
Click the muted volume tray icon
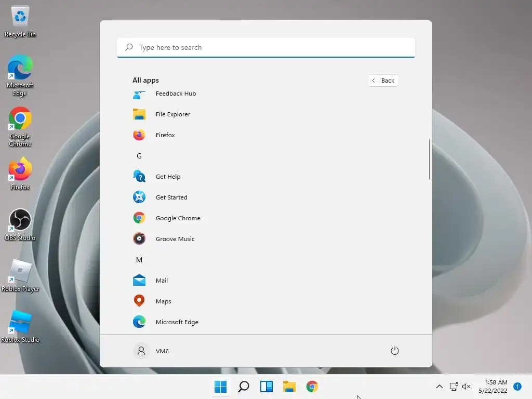[467, 387]
